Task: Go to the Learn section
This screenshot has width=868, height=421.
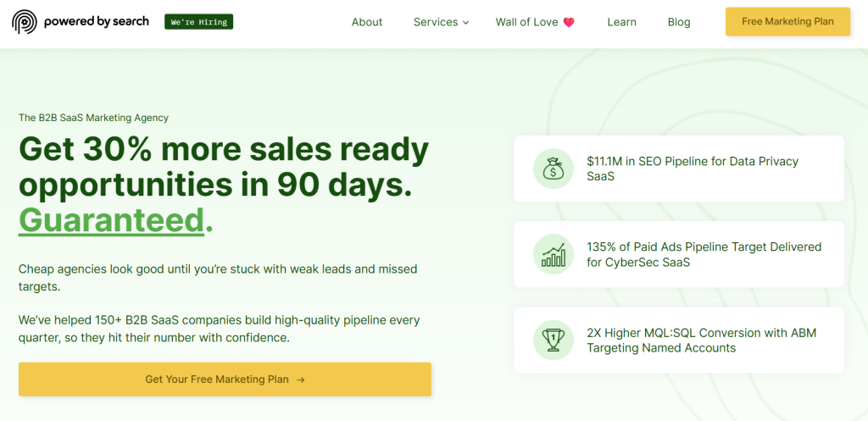Action: 621,22
